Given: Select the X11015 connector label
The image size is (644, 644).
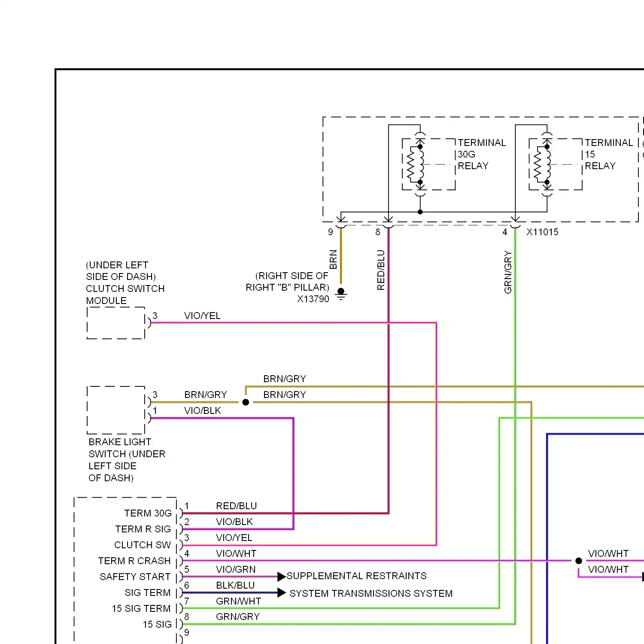Looking at the screenshot, I should pos(542,232).
